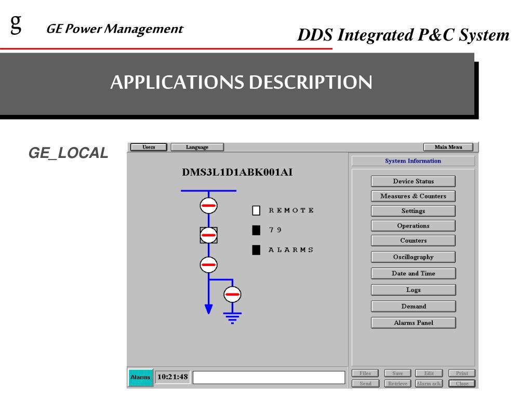Click the blue busbar line
This screenshot has width=532, height=399.
(208, 191)
